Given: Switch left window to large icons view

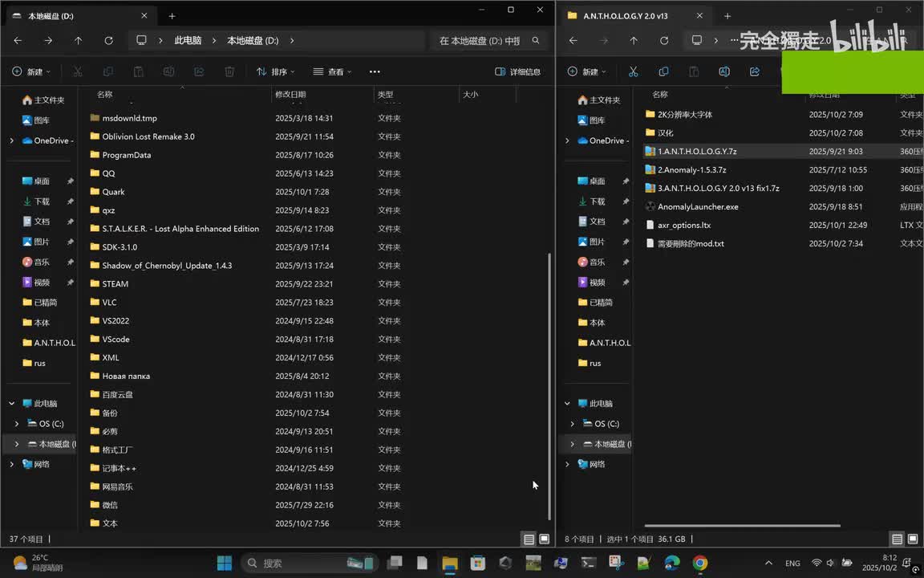Looking at the screenshot, I should tap(545, 539).
